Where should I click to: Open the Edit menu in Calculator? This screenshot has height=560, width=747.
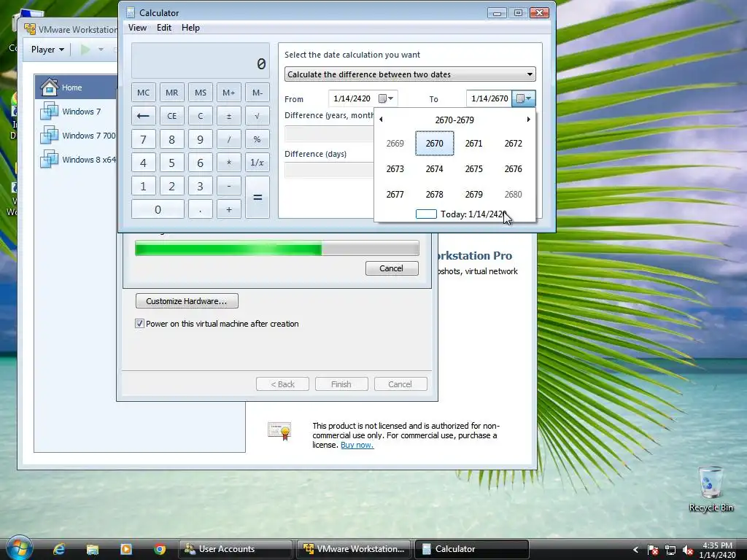click(164, 28)
